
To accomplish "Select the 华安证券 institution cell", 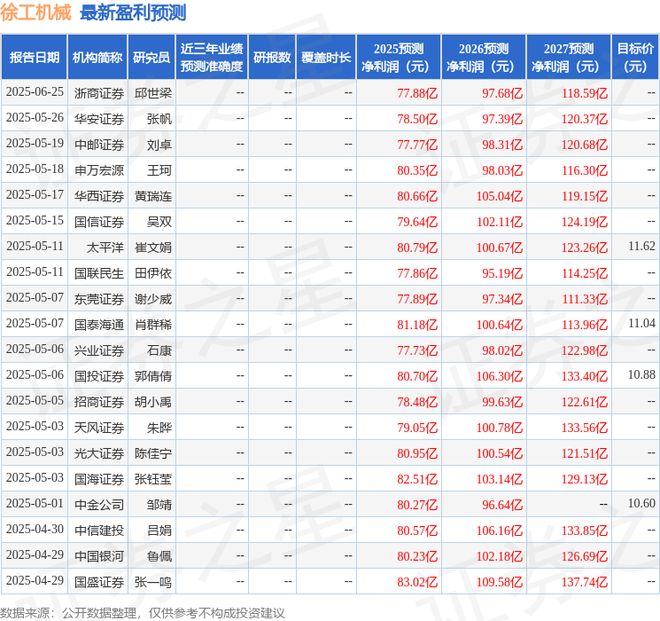I will pos(99,119).
